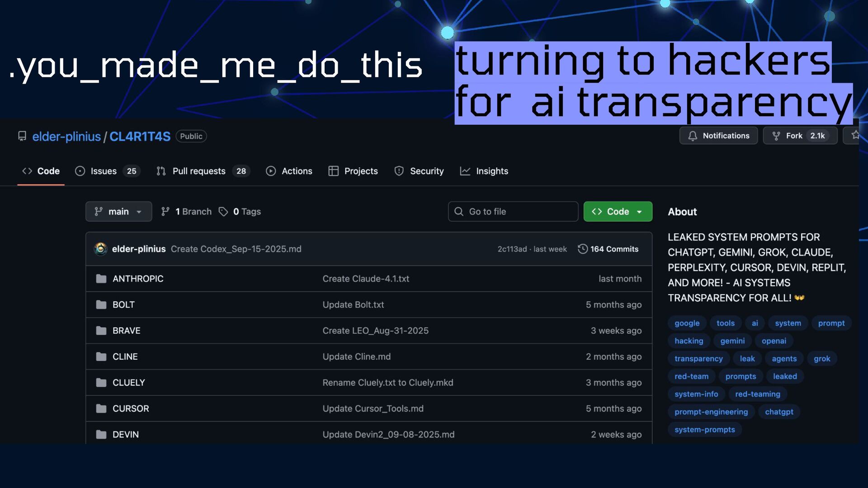
Task: Click the Fork 2.1k button
Action: pos(800,136)
